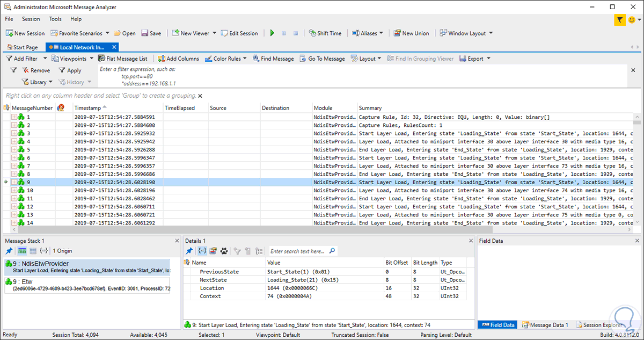
Task: Click the Shift Time toolbar icon
Action: 313,33
